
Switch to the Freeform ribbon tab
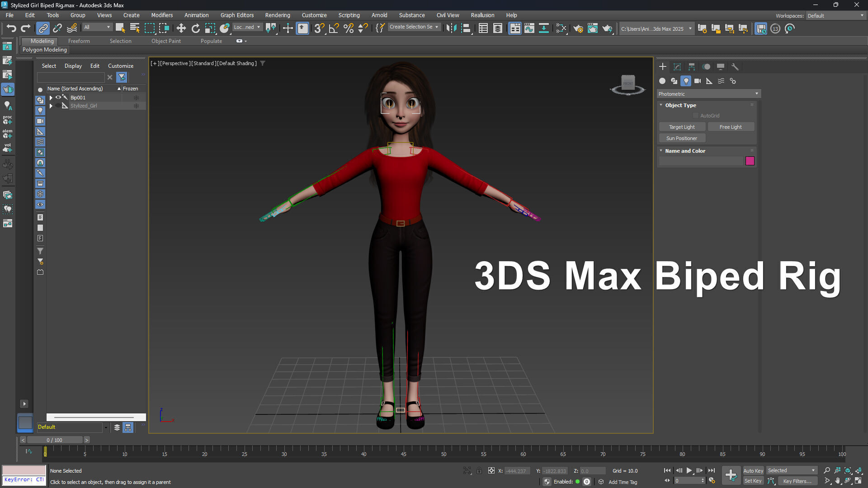[x=79, y=41]
